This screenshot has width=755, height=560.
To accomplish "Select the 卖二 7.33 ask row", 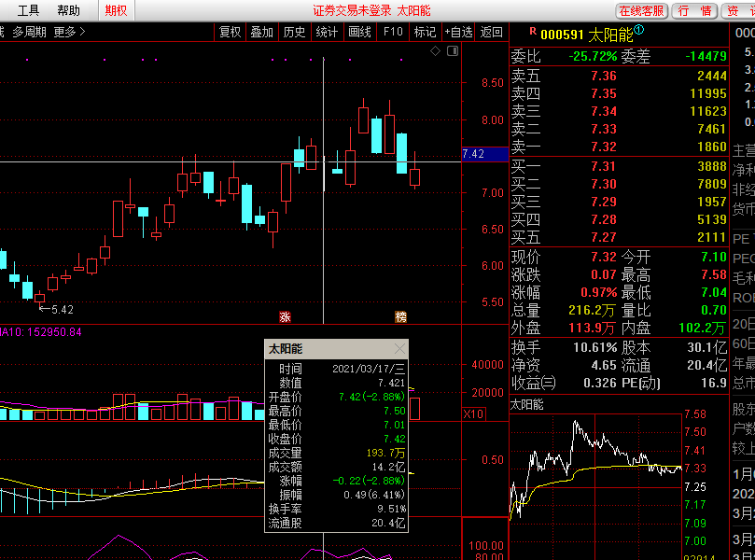I will (619, 129).
